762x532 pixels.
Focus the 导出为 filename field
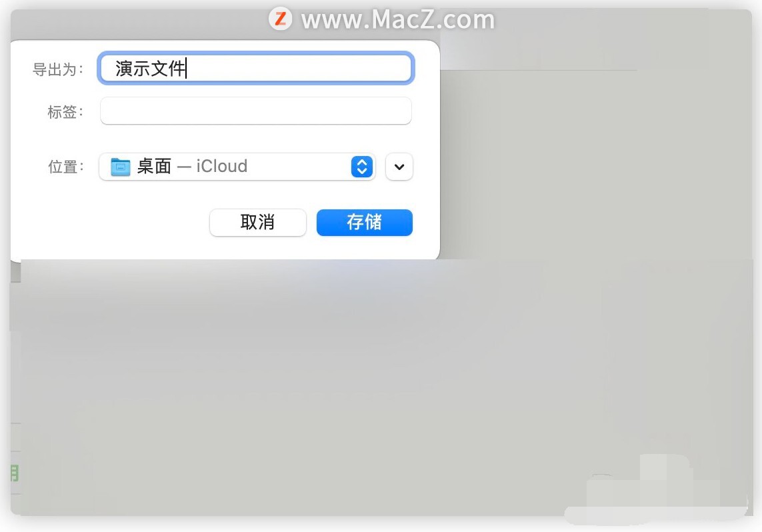click(x=255, y=68)
